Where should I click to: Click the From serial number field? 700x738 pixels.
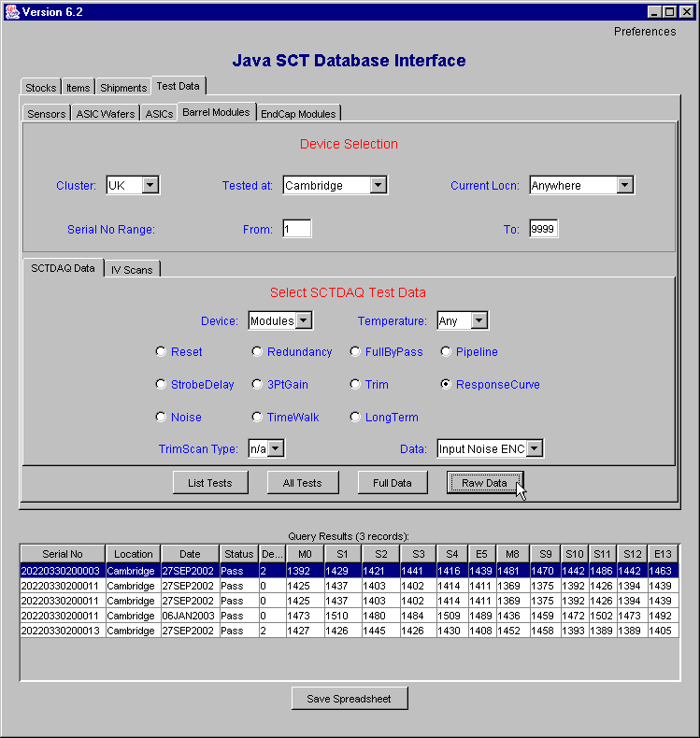296,229
